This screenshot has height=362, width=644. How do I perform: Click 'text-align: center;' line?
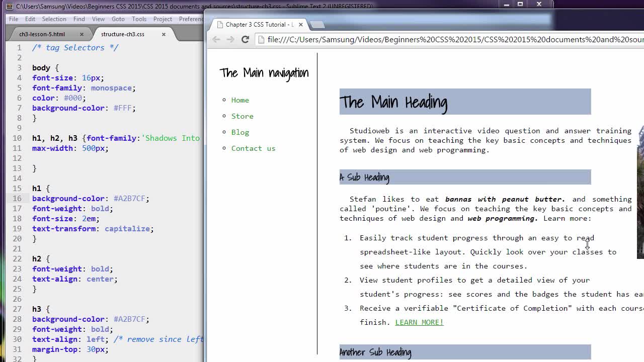click(75, 279)
